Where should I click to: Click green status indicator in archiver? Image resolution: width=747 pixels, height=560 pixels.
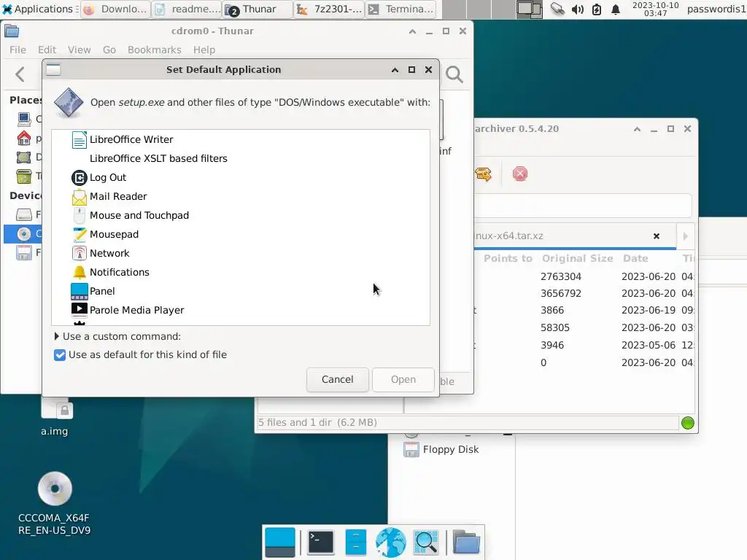click(x=687, y=423)
